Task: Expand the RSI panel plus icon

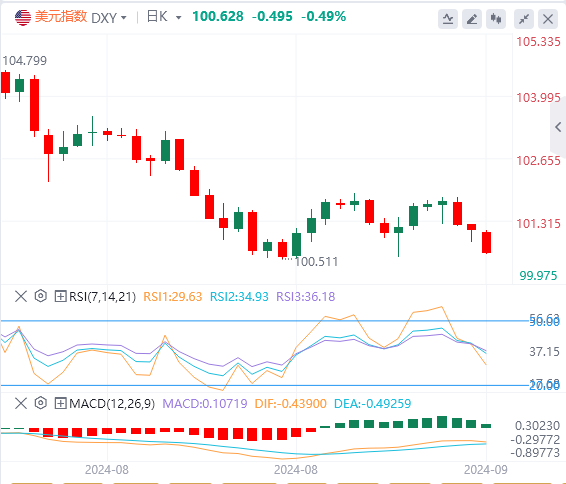Action: pyautogui.click(x=60, y=296)
